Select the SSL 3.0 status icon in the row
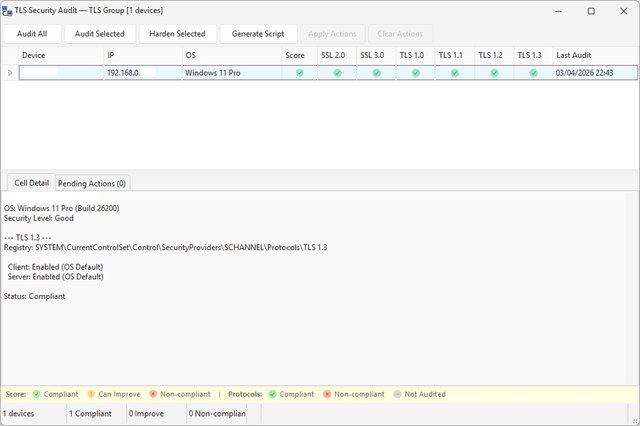 pos(376,73)
